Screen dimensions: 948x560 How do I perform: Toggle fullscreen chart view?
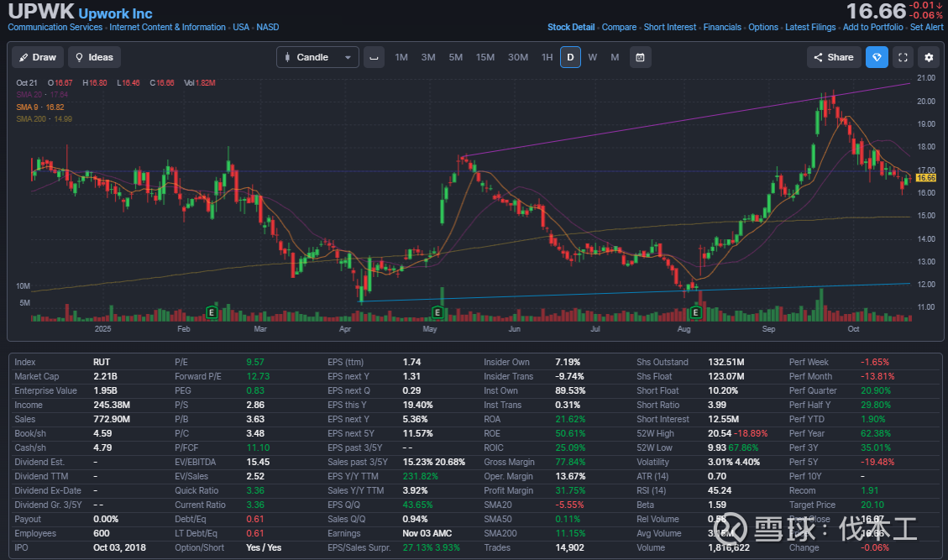pyautogui.click(x=903, y=57)
